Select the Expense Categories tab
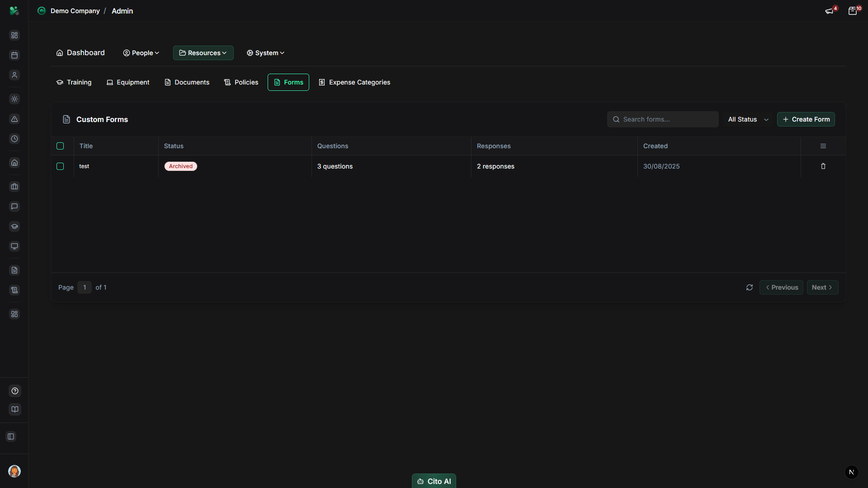Screen dimensions: 868x488 tap(354, 82)
